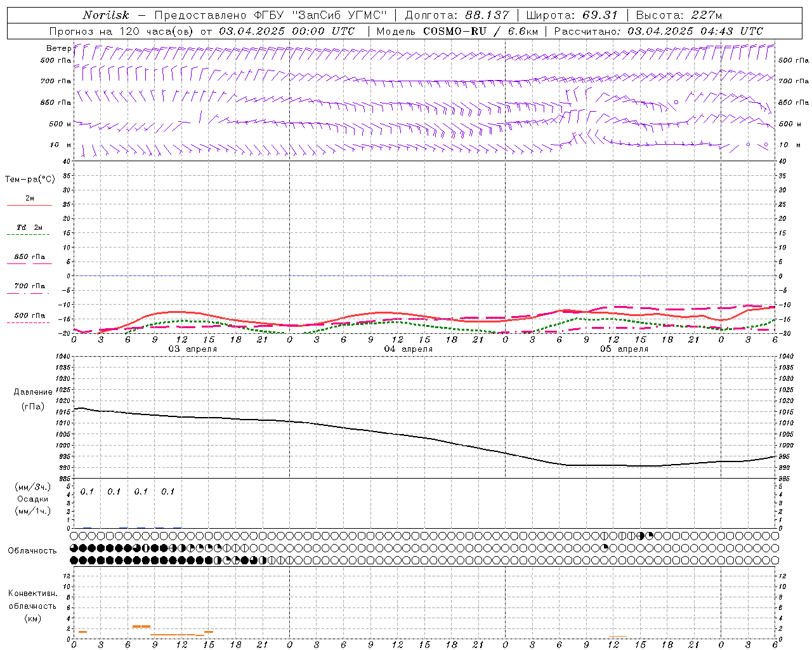Click the 'Давление' pressure panel label
The width and height of the screenshot is (812, 650).
(33, 392)
